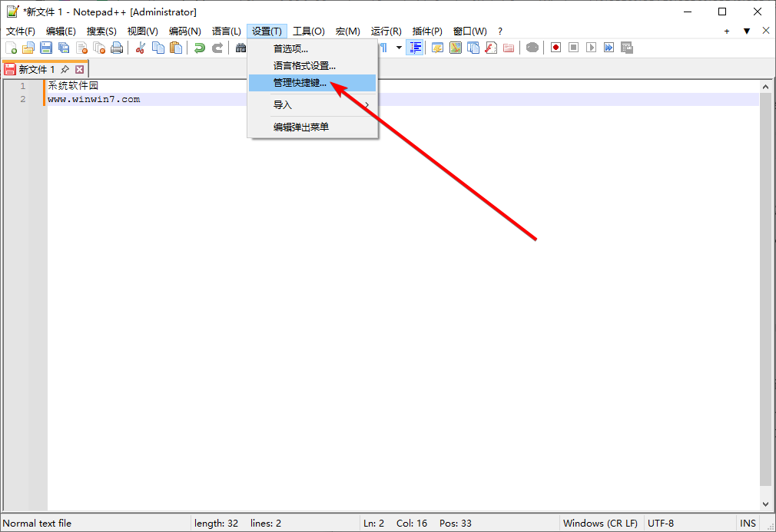
Task: Click the + new tab button in the menu bar
Action: point(727,31)
